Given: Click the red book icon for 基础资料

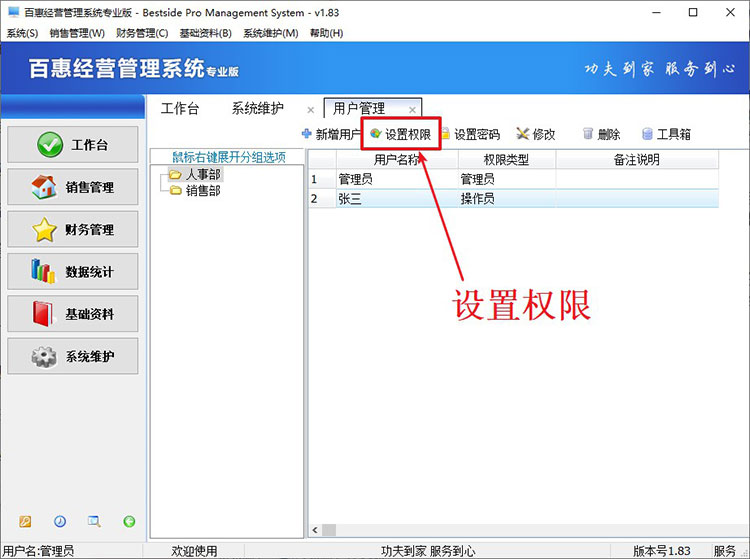Looking at the screenshot, I should click(43, 314).
